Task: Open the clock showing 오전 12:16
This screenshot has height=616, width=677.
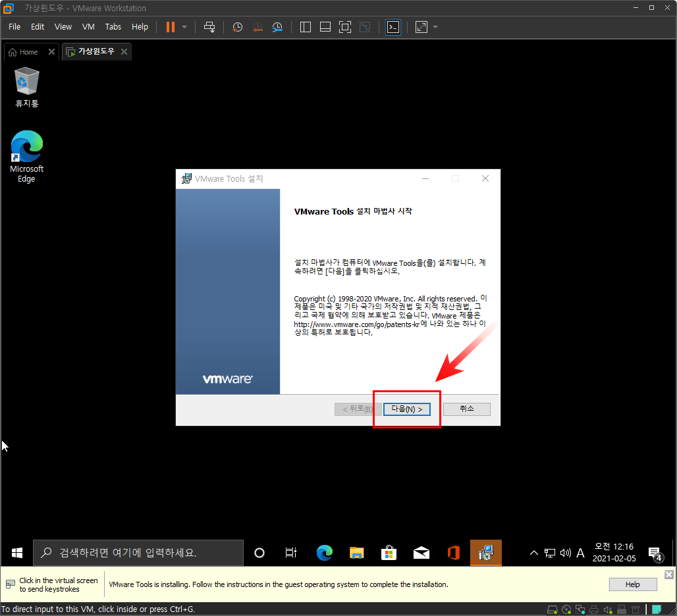Action: [614, 553]
